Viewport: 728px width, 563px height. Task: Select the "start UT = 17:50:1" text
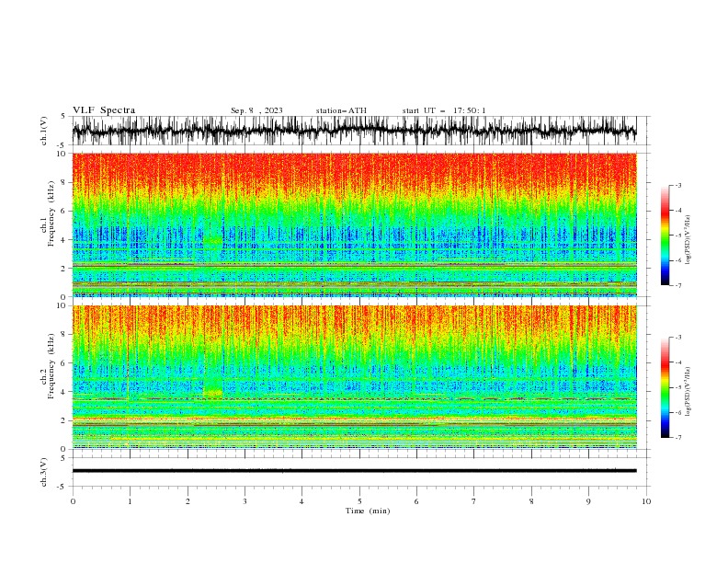444,110
